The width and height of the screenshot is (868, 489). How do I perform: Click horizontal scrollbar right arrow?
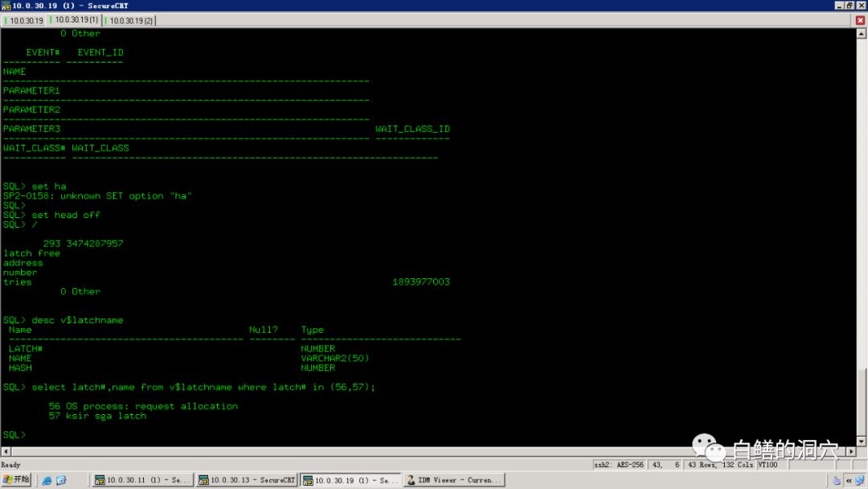point(851,451)
